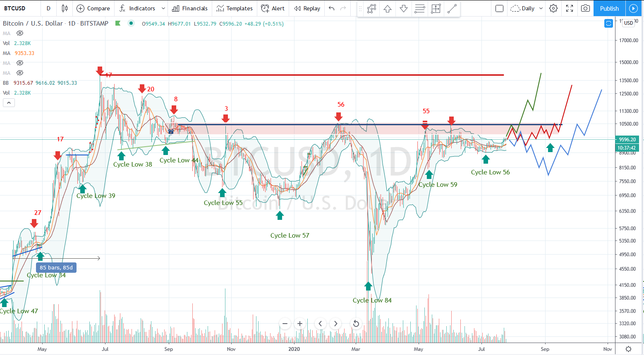Show the hidden MA below 9353.33

tap(20, 63)
